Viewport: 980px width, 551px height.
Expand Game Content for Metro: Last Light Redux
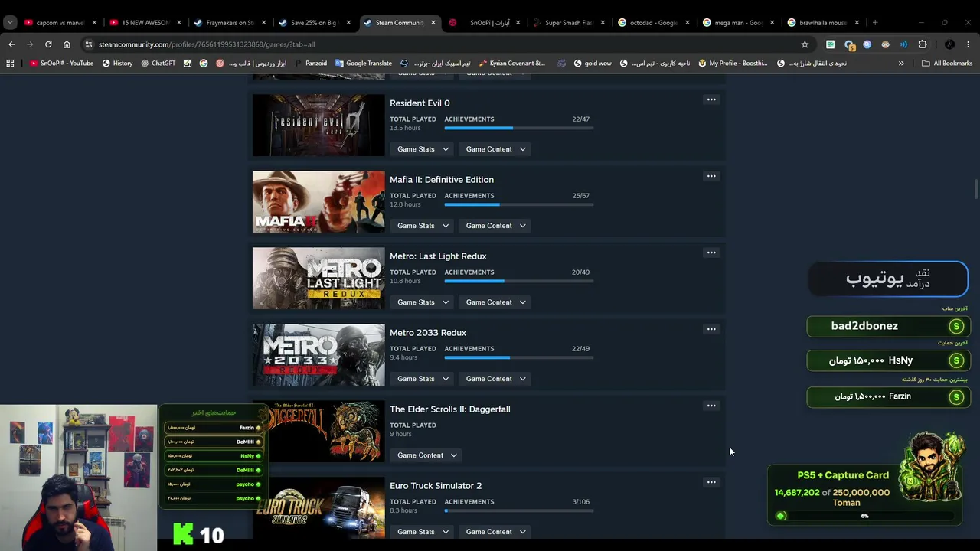point(495,302)
